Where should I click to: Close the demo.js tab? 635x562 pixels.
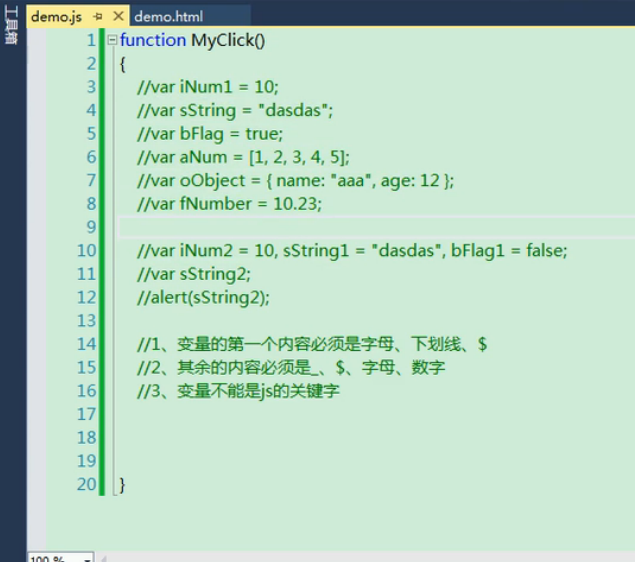pos(118,16)
